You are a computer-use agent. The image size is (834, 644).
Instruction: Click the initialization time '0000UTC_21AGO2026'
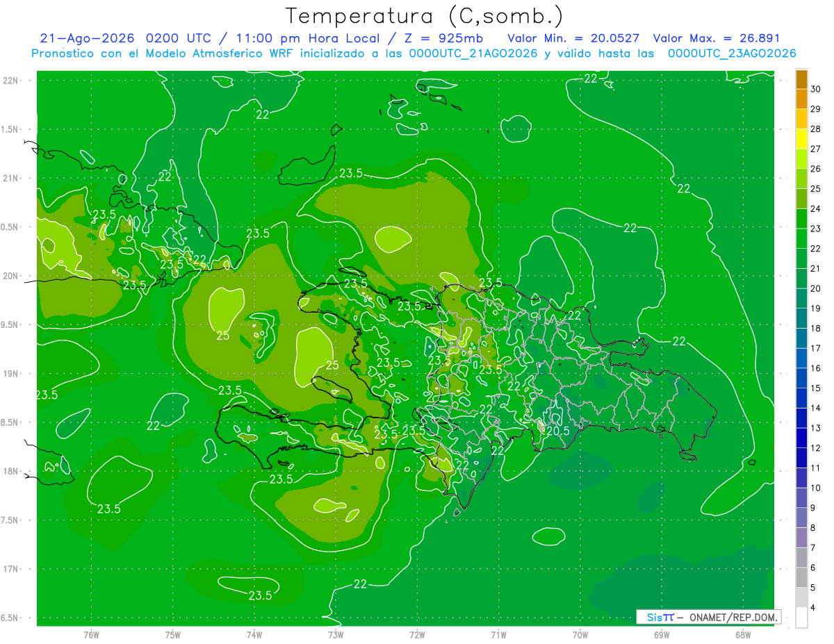click(473, 53)
